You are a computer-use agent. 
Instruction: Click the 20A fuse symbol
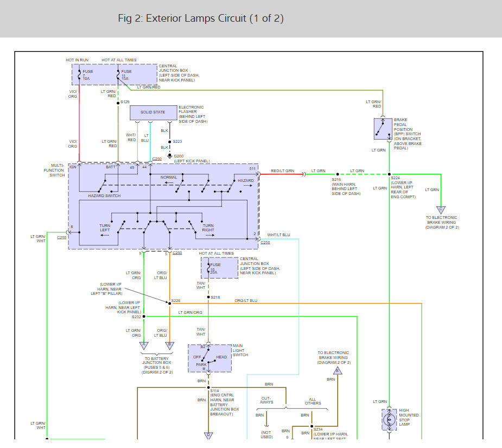(208, 268)
